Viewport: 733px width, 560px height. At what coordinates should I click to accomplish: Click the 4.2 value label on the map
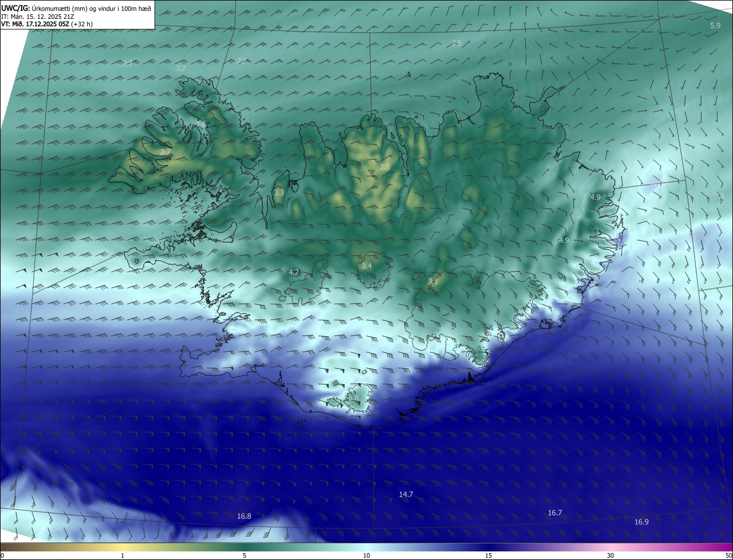coord(294,272)
